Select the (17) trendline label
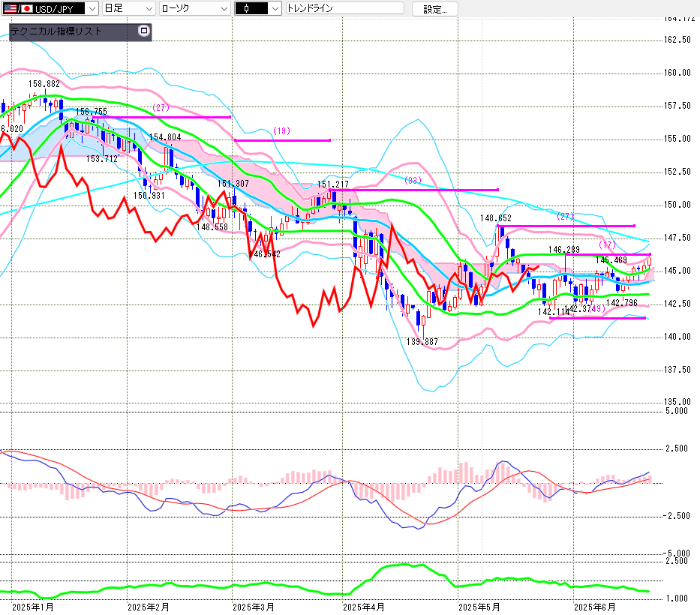The image size is (700, 615). 607,244
